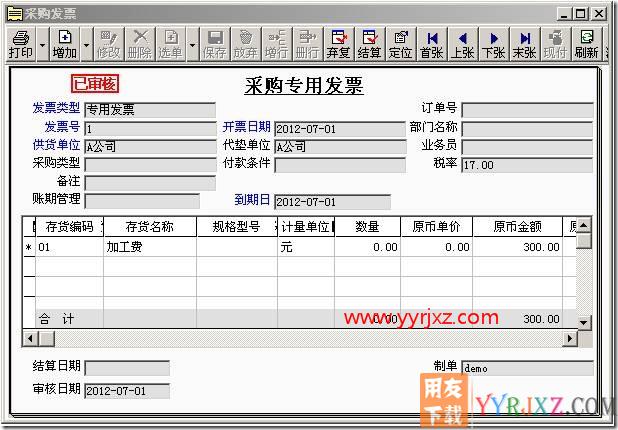Click the 付款条件 field
The width and height of the screenshot is (618, 430).
pos(340,165)
